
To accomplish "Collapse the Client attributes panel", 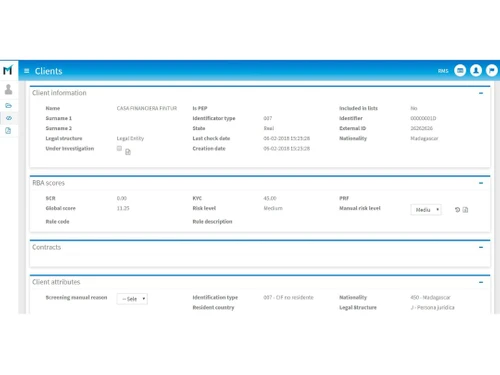I will 481,282.
